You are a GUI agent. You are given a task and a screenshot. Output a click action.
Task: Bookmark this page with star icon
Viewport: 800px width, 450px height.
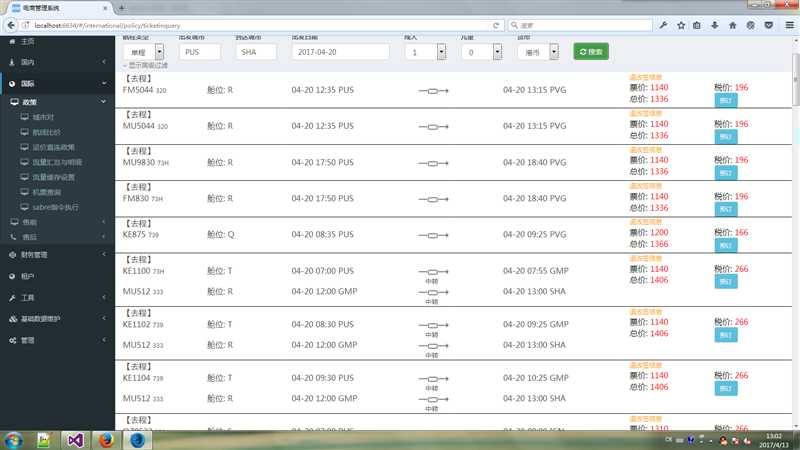(x=681, y=25)
